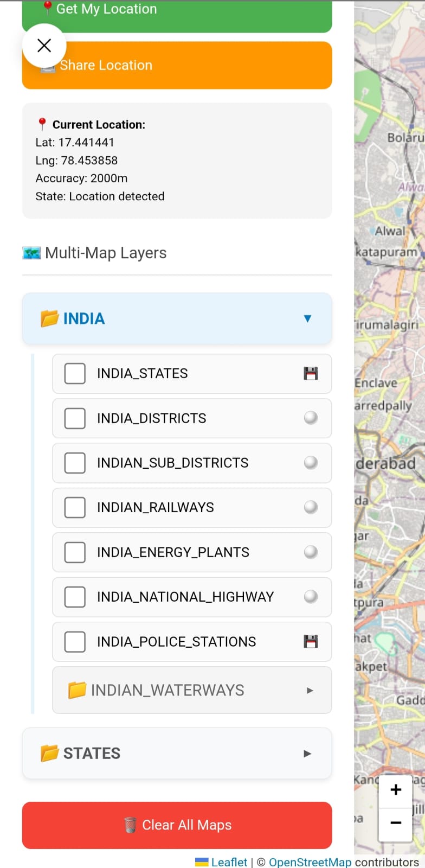The width and height of the screenshot is (425, 868).
Task: Click the trash can icon in Clear All Maps
Action: coord(130,825)
